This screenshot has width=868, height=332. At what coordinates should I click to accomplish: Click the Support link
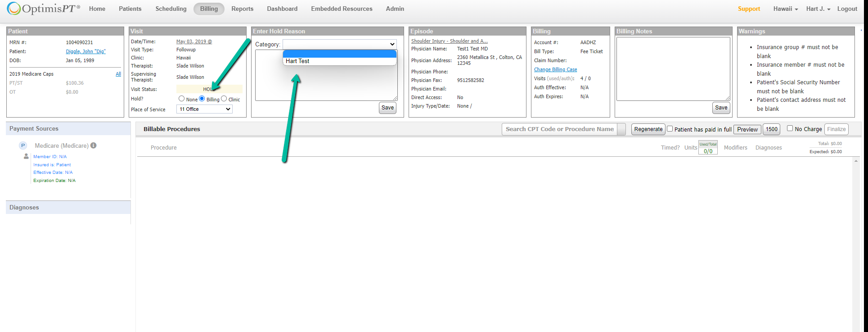[x=749, y=9]
